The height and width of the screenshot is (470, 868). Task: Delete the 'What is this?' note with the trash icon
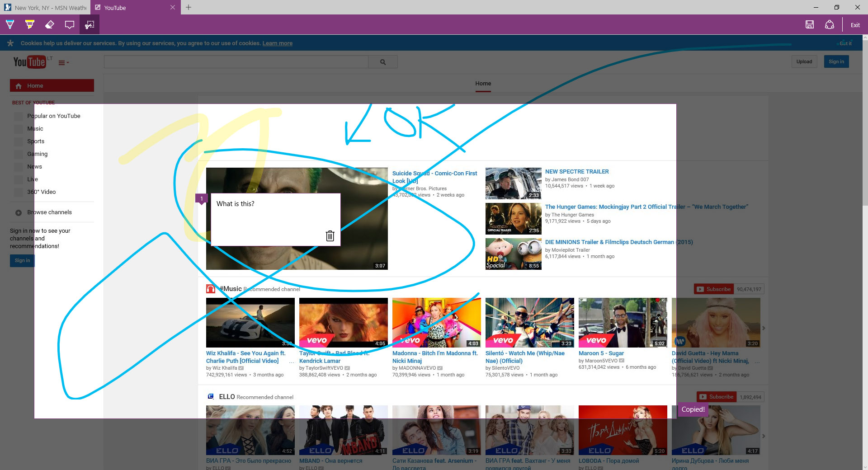tap(330, 236)
